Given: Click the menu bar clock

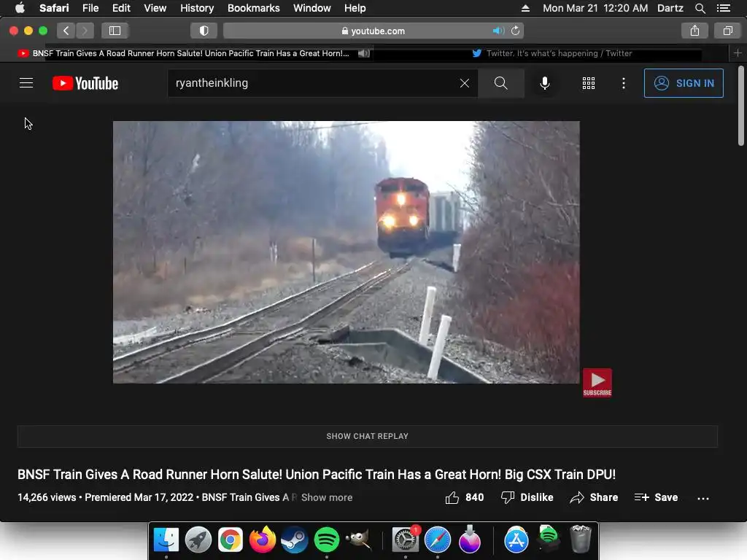Looking at the screenshot, I should point(595,8).
